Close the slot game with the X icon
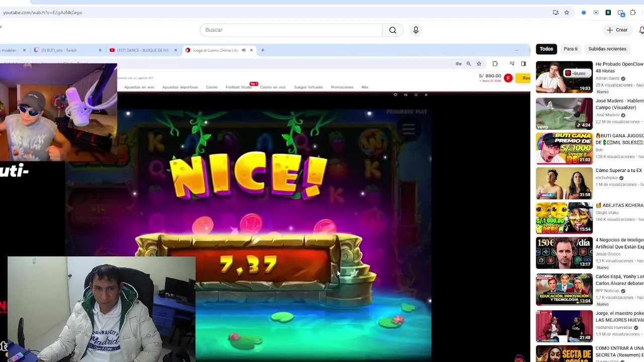Screen dimensions: 644x362 pos(426,95)
